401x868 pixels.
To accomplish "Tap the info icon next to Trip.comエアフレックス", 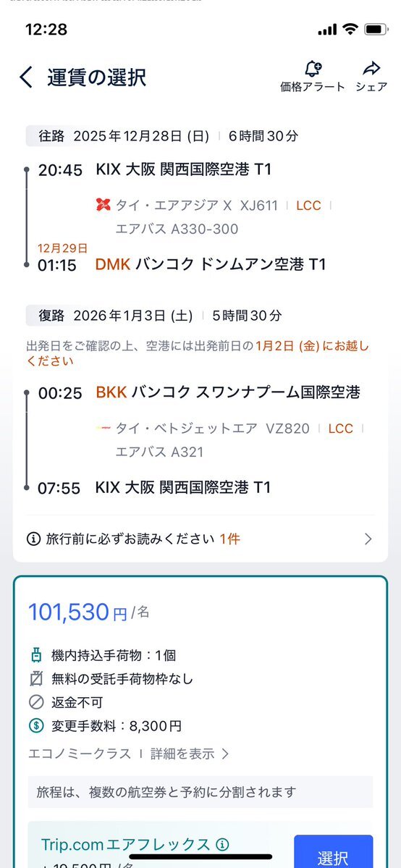I will (222, 844).
